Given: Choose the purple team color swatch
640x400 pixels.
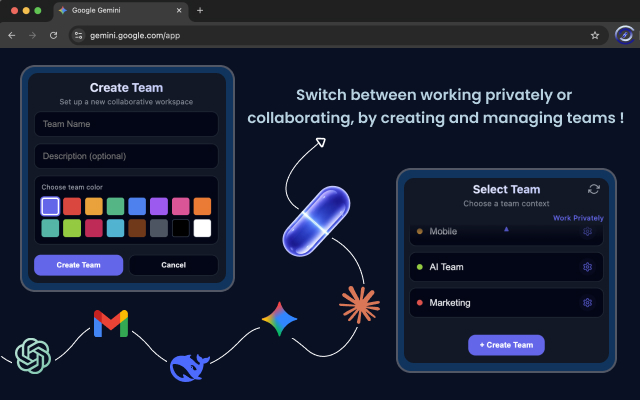Looking at the screenshot, I should 159,206.
